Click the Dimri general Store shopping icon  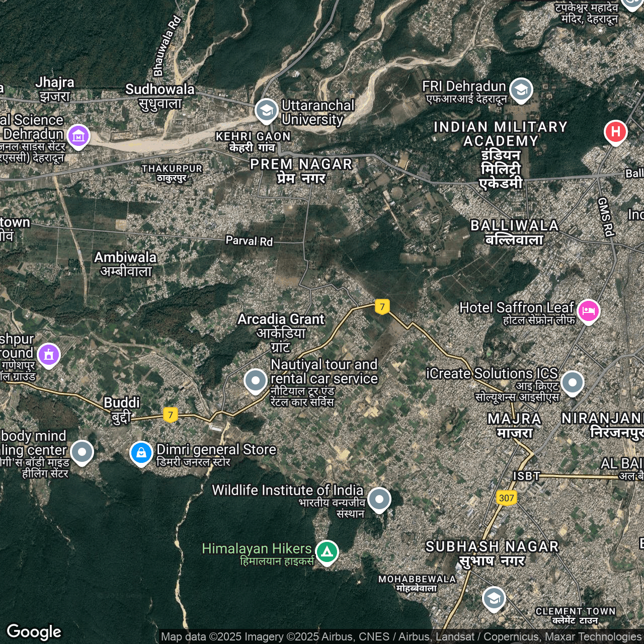[x=141, y=453]
